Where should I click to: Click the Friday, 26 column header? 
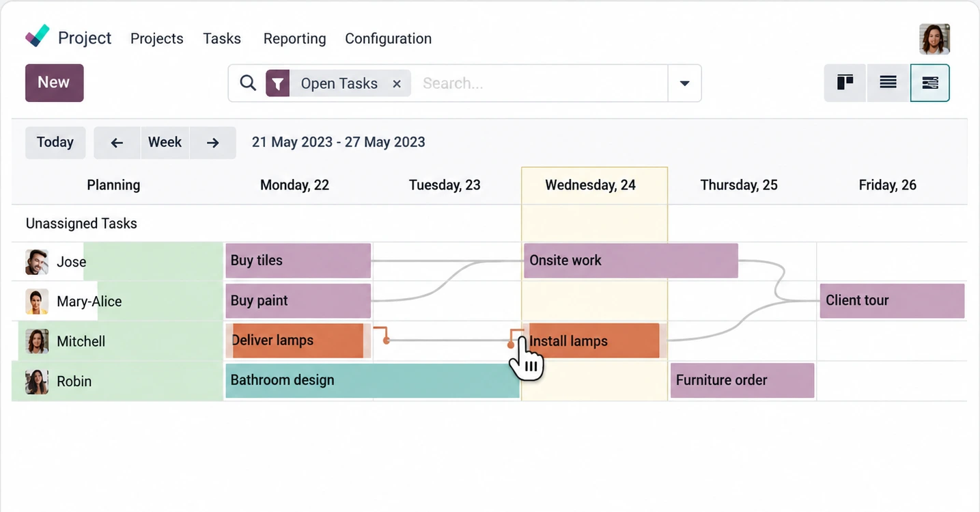coord(888,185)
